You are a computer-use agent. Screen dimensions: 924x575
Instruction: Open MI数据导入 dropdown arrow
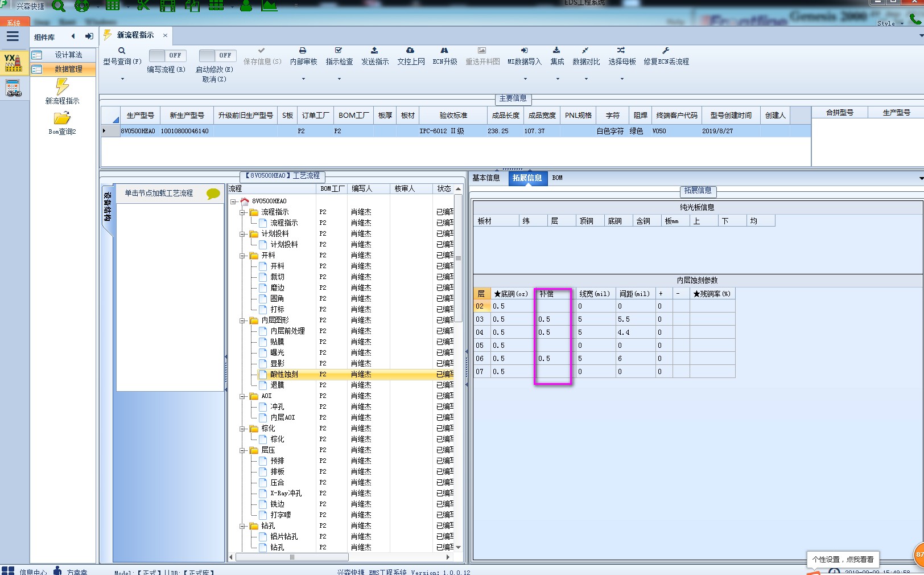tap(525, 79)
